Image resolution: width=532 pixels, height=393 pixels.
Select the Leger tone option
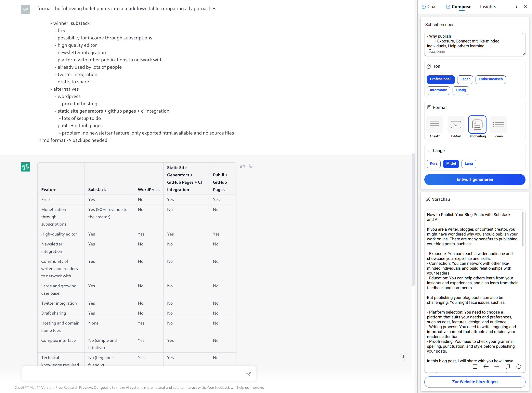465,79
